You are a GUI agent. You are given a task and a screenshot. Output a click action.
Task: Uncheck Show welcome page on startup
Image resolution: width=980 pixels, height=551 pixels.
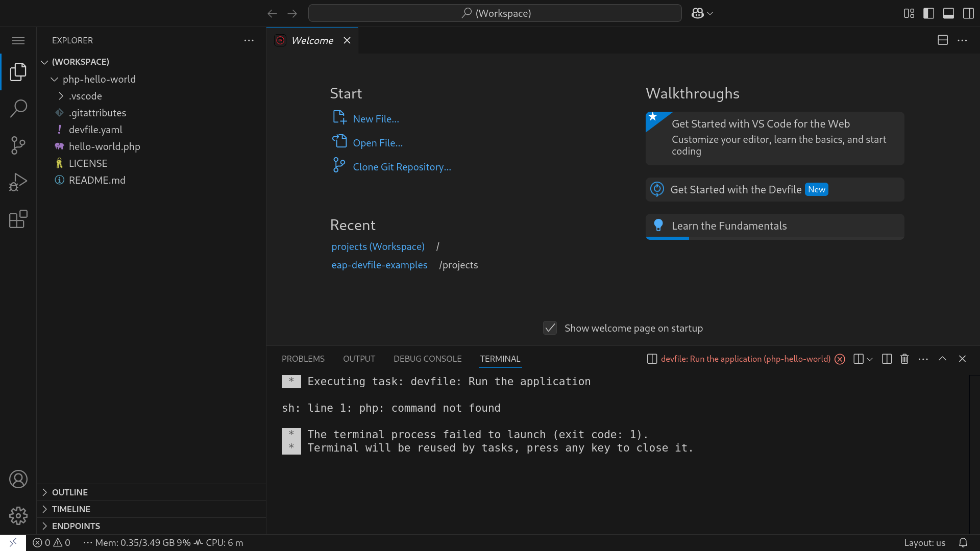tap(550, 328)
